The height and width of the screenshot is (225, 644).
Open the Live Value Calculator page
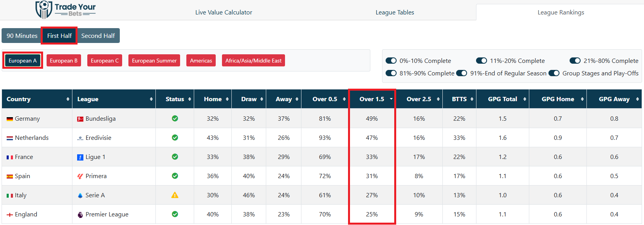pos(224,12)
